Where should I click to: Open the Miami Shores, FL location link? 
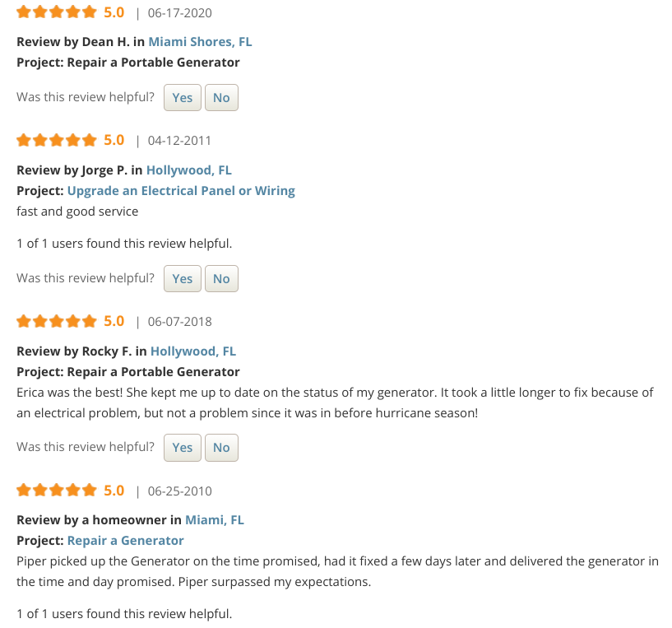tap(200, 41)
